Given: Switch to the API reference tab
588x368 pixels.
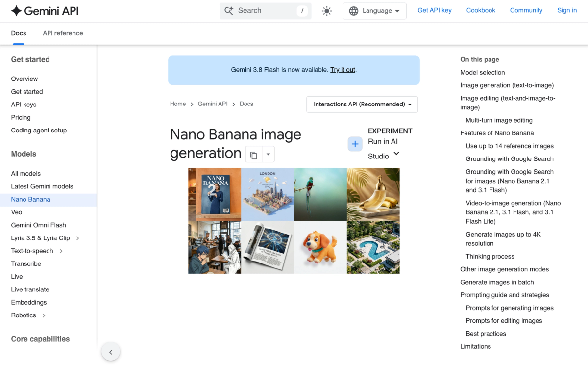Looking at the screenshot, I should [63, 33].
